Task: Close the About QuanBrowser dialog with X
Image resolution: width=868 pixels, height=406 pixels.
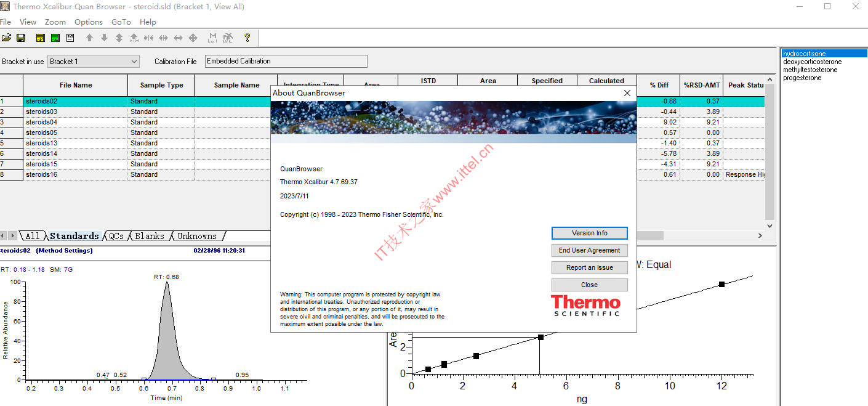Action: point(627,93)
